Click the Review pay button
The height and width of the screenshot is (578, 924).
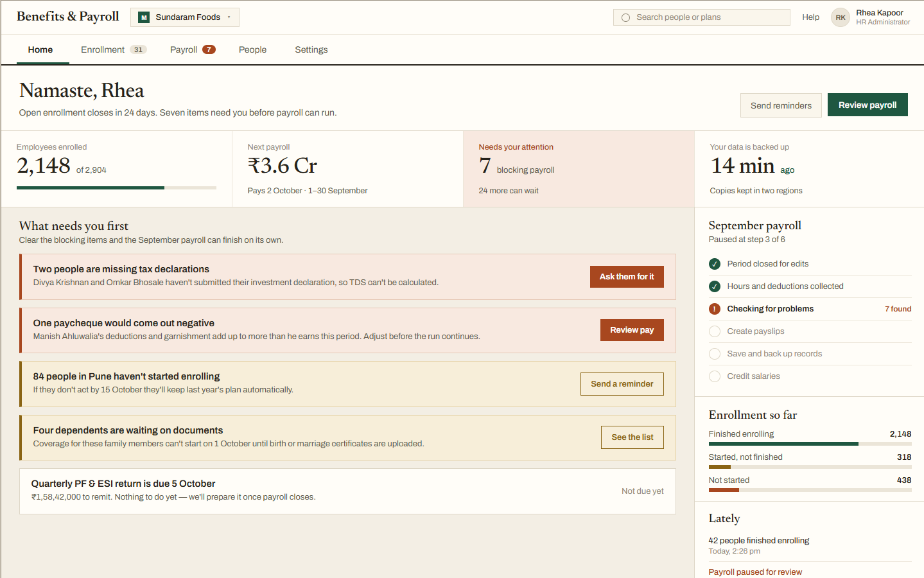point(632,330)
